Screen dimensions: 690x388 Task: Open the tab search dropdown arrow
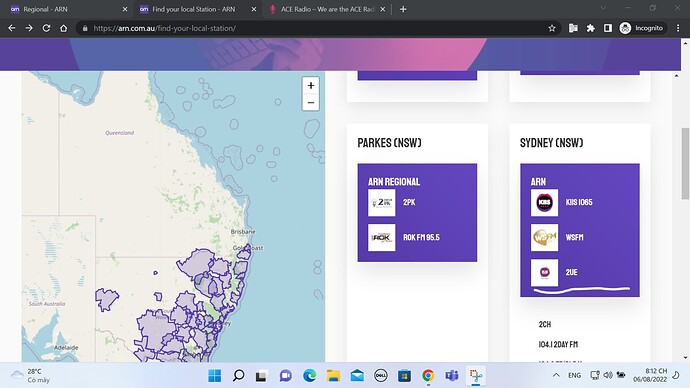(603, 8)
